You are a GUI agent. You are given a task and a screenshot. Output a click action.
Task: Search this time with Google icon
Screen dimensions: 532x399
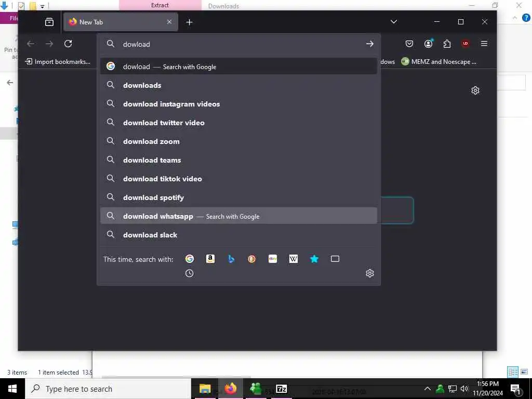[x=189, y=259]
